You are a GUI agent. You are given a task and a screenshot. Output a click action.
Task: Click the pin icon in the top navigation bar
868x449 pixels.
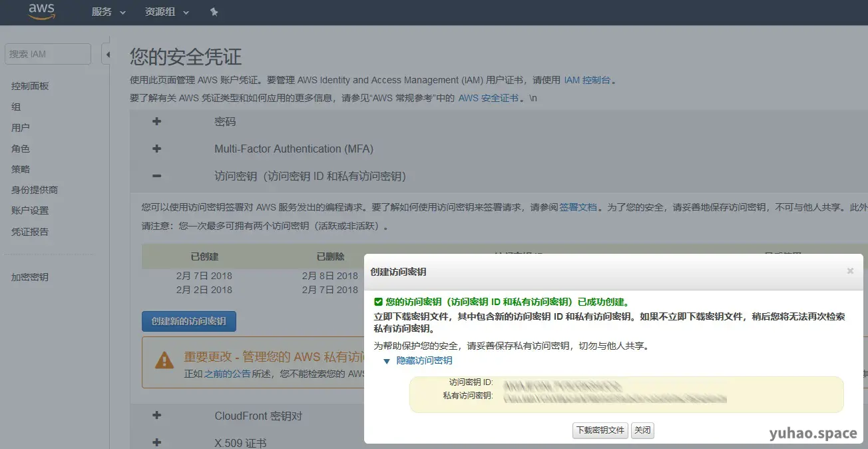point(214,11)
